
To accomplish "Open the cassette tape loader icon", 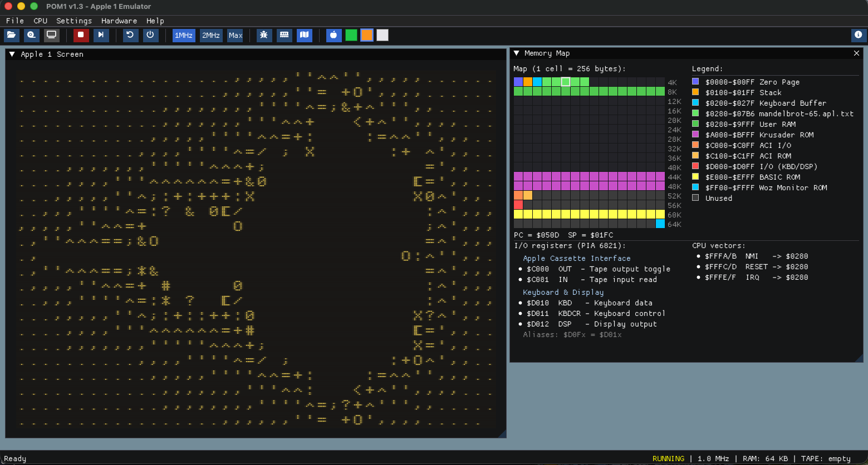I will click(32, 35).
